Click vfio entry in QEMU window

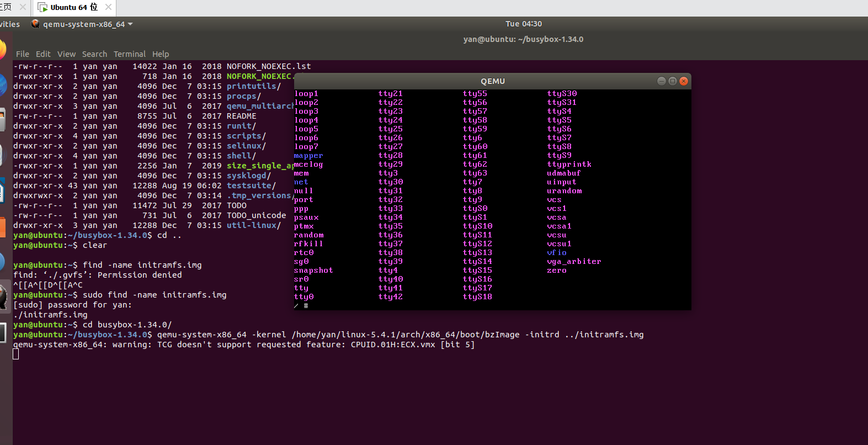click(x=557, y=252)
